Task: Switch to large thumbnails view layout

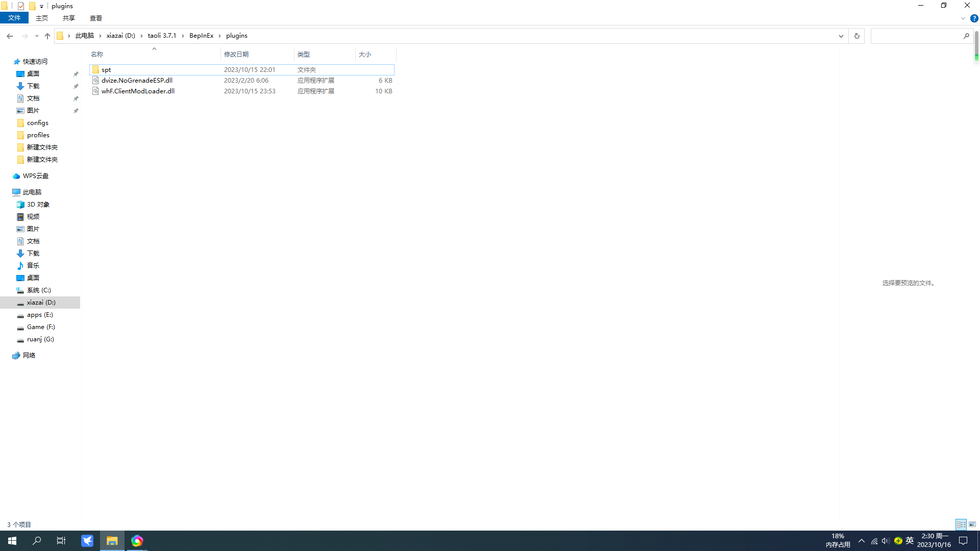Action: [972, 524]
